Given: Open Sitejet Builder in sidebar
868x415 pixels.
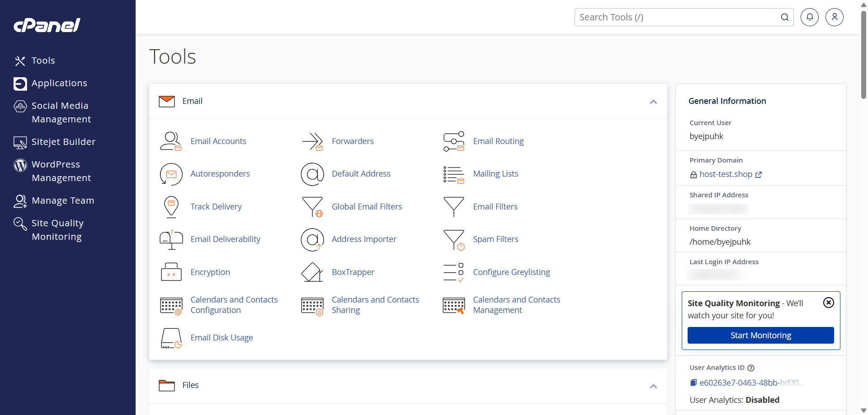Looking at the screenshot, I should [55, 142].
